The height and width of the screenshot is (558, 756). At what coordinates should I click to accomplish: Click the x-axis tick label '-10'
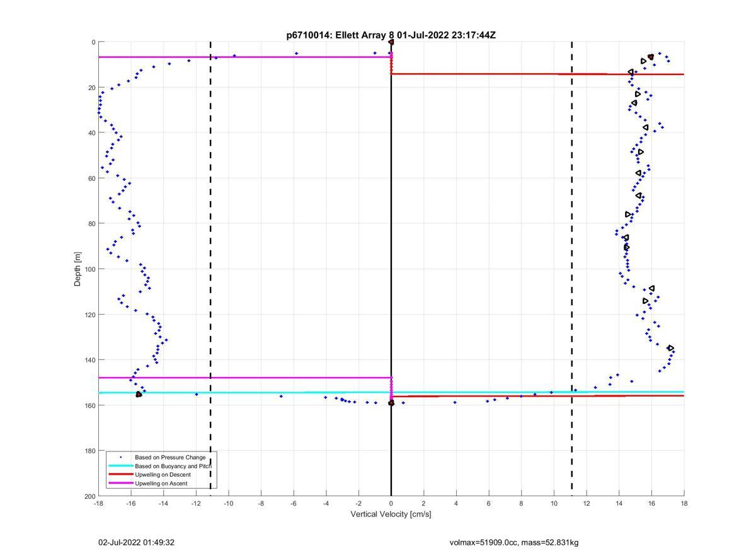228,503
